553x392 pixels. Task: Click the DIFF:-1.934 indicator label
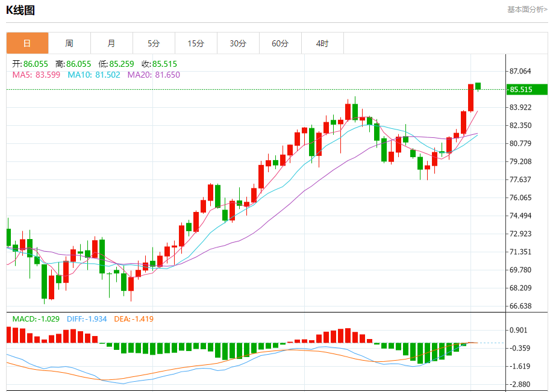[87, 319]
